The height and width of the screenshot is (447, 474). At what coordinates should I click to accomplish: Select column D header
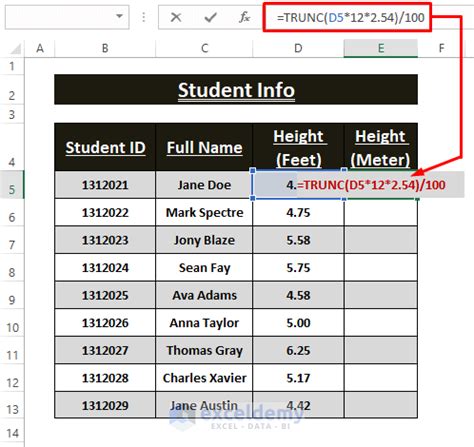tap(298, 49)
